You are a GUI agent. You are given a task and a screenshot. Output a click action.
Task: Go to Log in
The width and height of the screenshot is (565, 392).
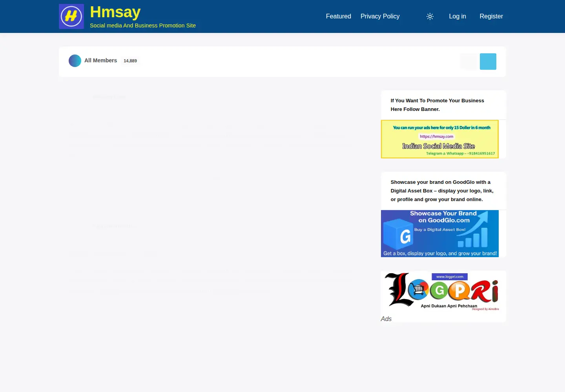(457, 16)
